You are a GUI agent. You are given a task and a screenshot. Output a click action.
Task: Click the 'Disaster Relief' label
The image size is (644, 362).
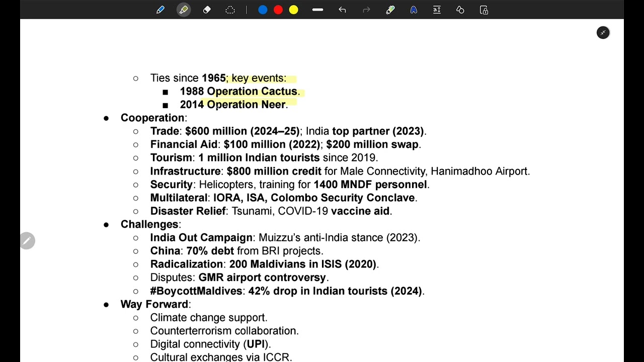188,211
